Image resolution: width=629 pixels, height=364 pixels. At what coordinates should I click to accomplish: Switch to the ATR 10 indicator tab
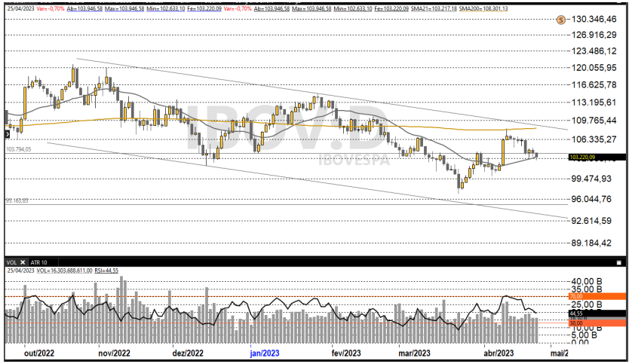click(39, 262)
